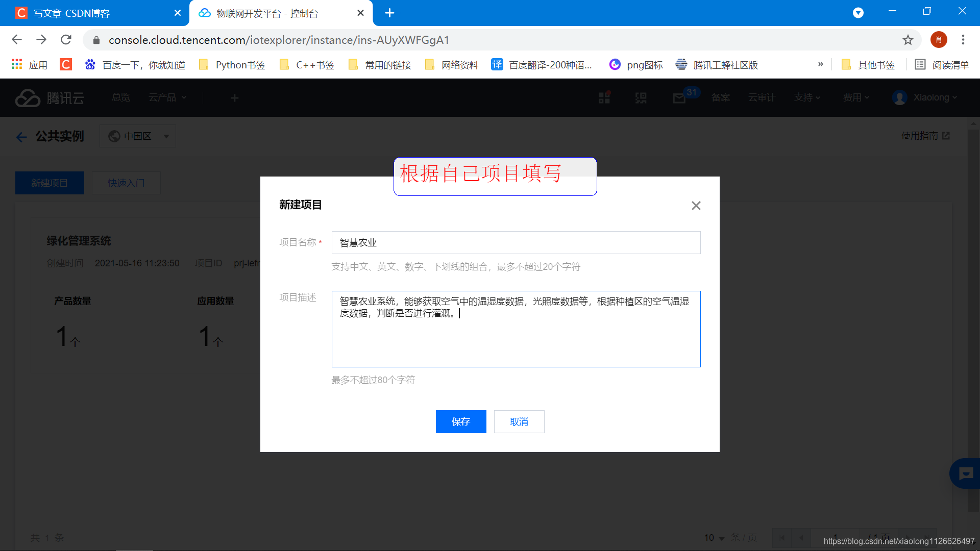Open the Python书签 bookmark folder
The image size is (980, 551).
pos(232,65)
